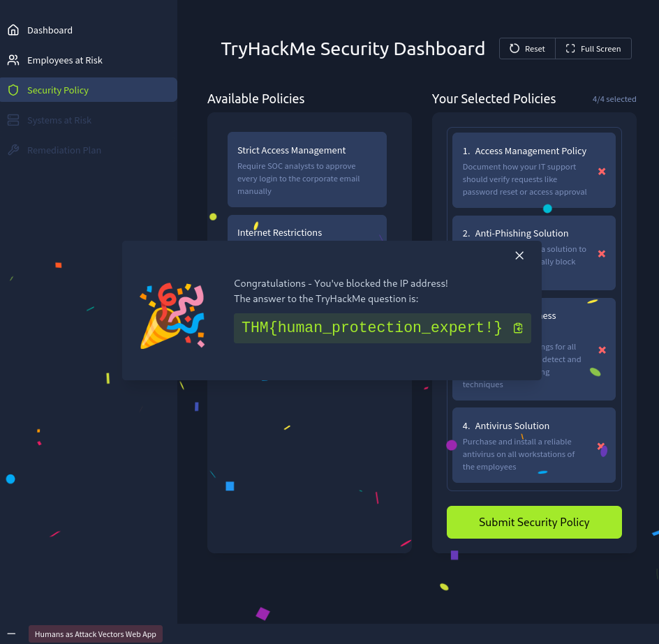Remove the Antivirus Solution selection

coord(601,446)
